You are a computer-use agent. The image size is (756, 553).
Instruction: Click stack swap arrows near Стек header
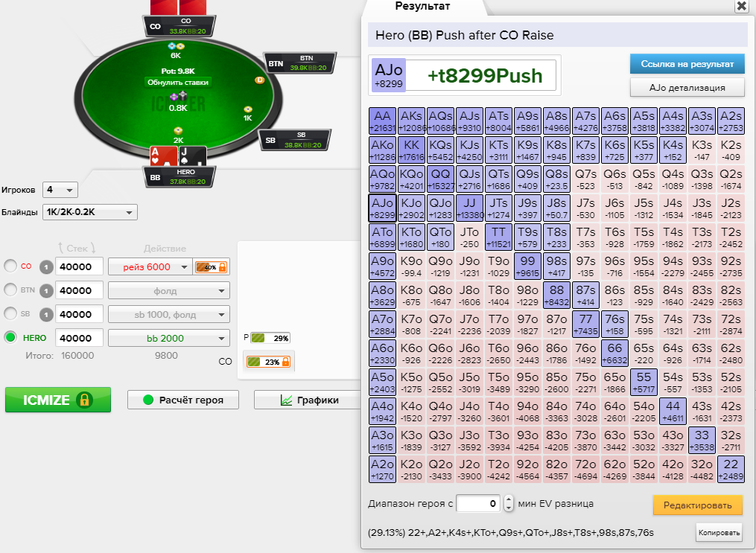coord(77,248)
